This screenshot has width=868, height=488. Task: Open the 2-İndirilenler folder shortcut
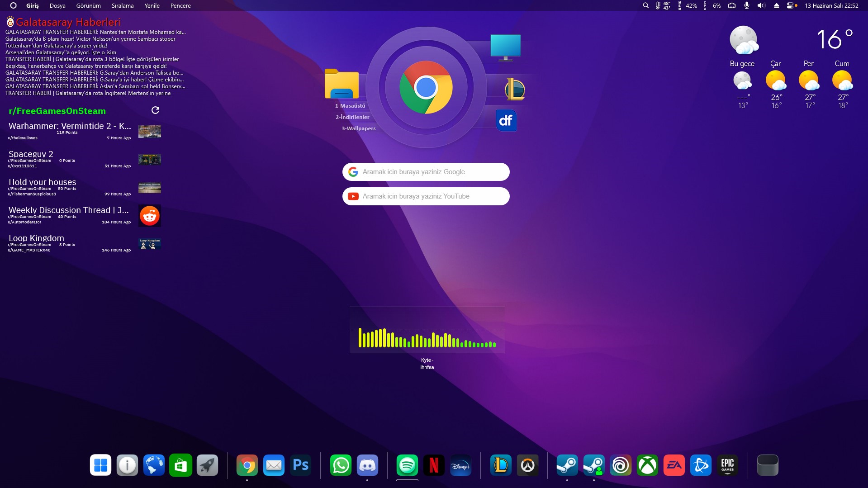click(x=352, y=117)
